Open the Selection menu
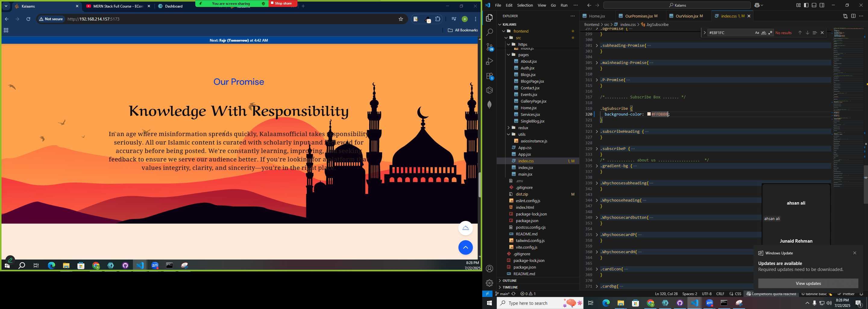Viewport: 868px width, 309px height. (525, 5)
